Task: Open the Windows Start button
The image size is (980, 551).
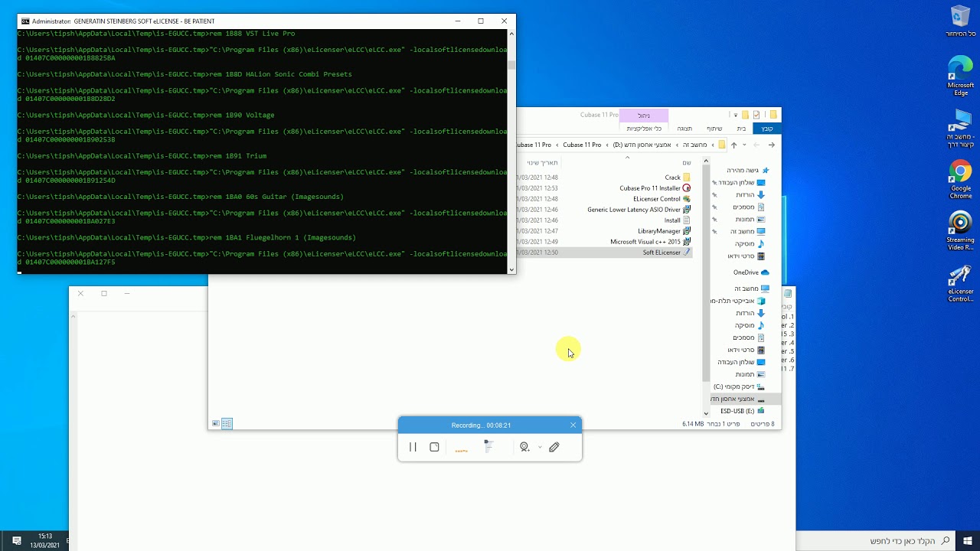Action: tap(968, 540)
